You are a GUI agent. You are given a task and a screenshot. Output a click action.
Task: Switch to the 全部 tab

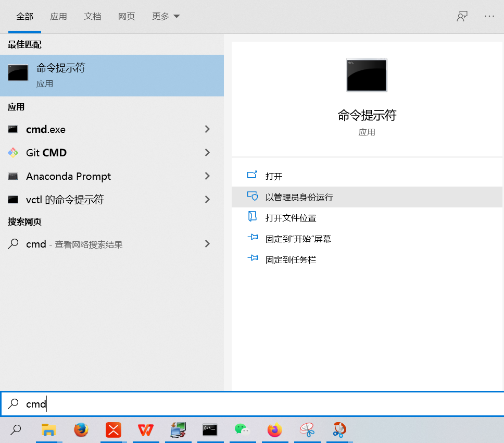[25, 16]
